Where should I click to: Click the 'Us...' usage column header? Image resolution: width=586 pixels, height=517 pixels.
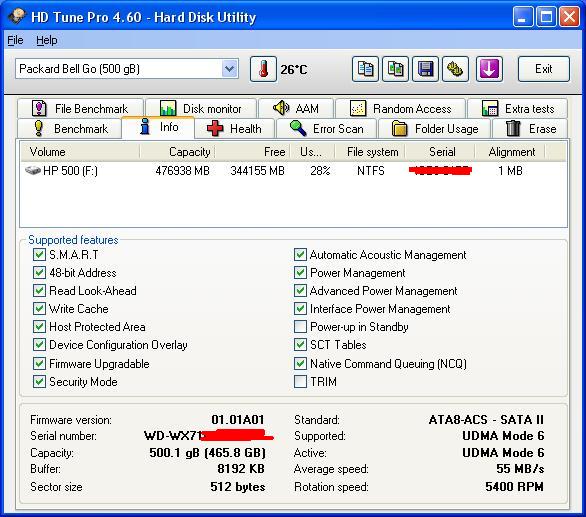coord(312,152)
